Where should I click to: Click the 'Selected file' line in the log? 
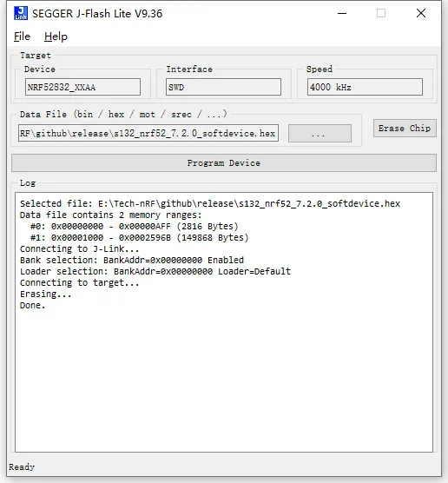pyautogui.click(x=210, y=203)
